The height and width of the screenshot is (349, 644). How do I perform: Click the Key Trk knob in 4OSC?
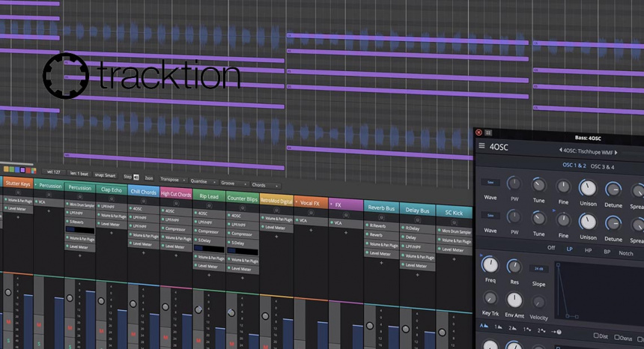tap(490, 298)
